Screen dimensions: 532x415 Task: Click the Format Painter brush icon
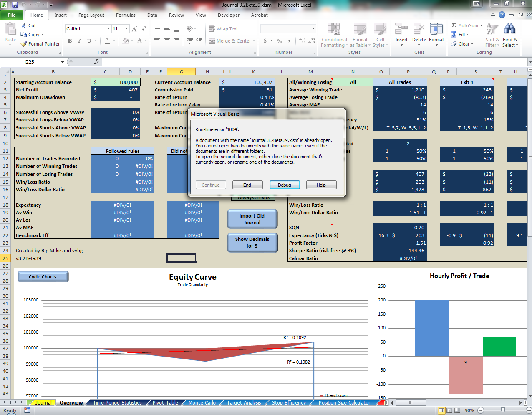click(24, 44)
